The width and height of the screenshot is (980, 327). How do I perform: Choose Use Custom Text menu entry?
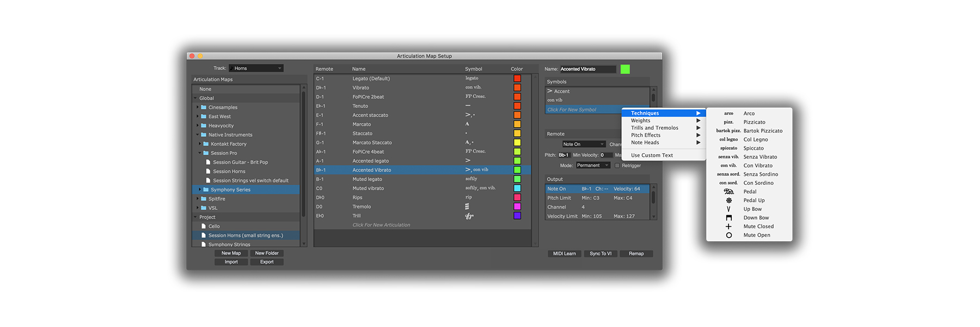click(652, 155)
